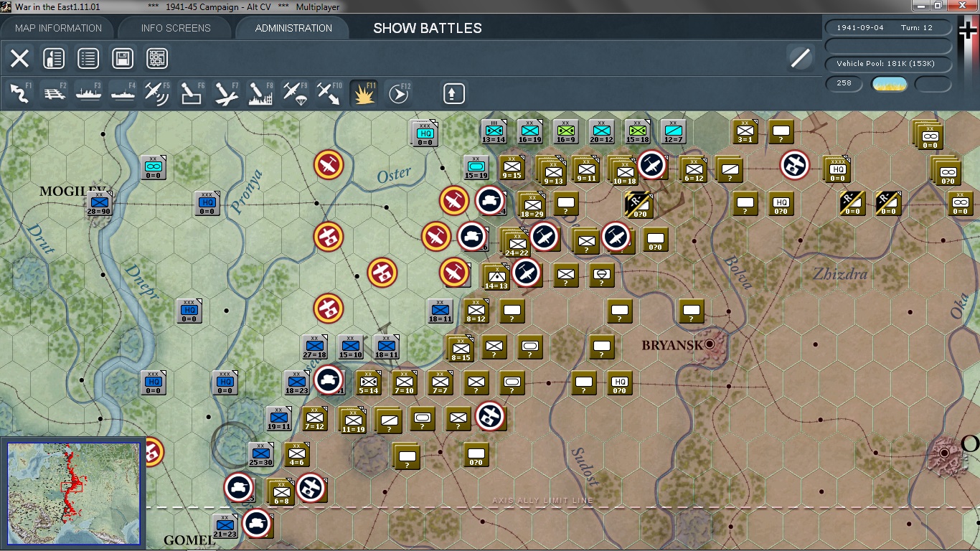Click the Vehicle Pool readout
The width and height of the screenshot is (980, 551).
pyautogui.click(x=890, y=64)
